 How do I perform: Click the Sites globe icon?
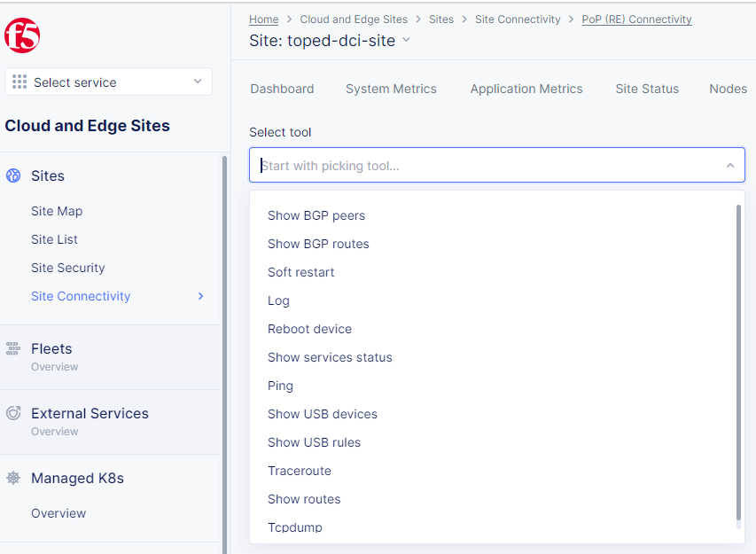pyautogui.click(x=13, y=176)
